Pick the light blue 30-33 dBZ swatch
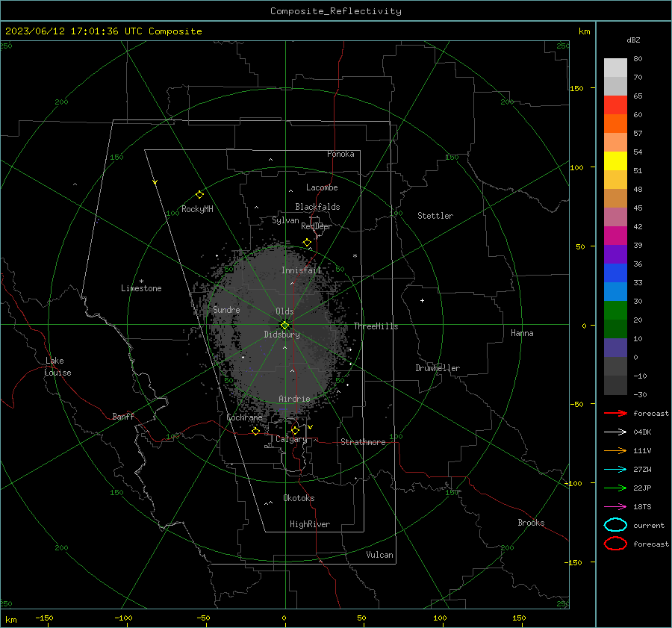Image resolution: width=672 pixels, height=628 pixels. pyautogui.click(x=615, y=292)
